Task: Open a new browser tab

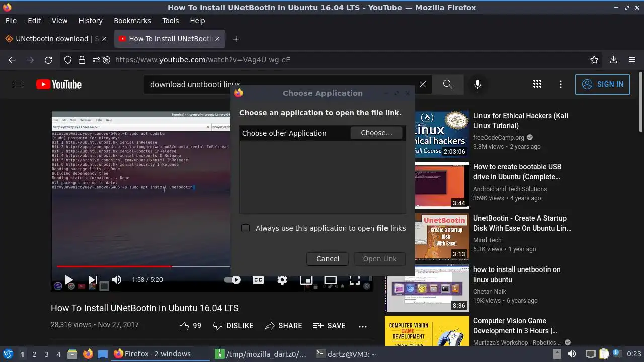Action: click(x=236, y=39)
